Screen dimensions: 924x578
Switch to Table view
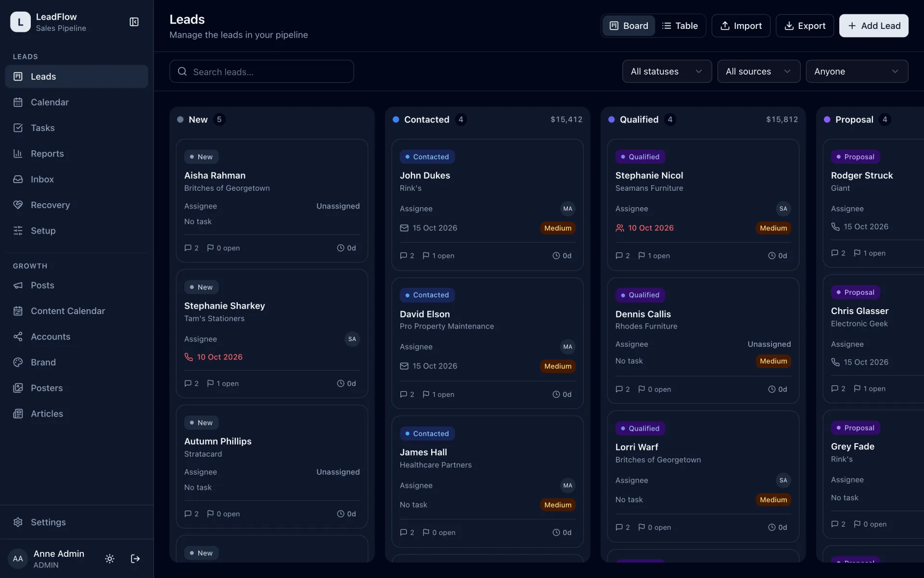680,26
